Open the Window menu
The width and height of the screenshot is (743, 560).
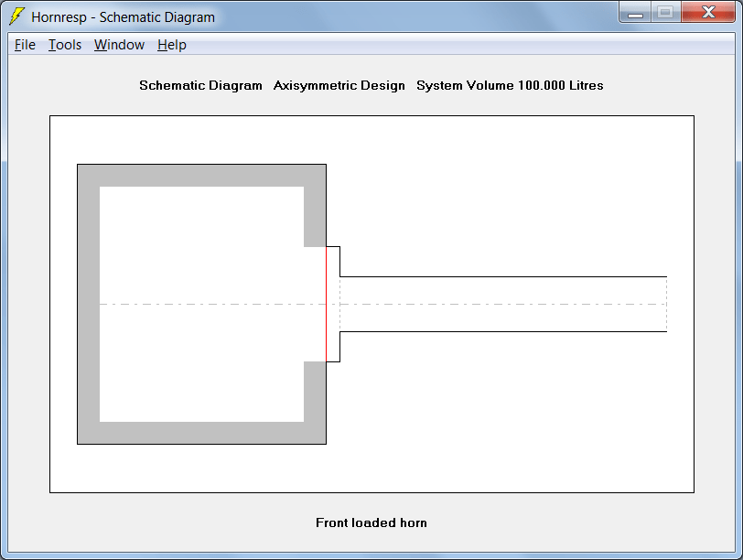pyautogui.click(x=119, y=45)
